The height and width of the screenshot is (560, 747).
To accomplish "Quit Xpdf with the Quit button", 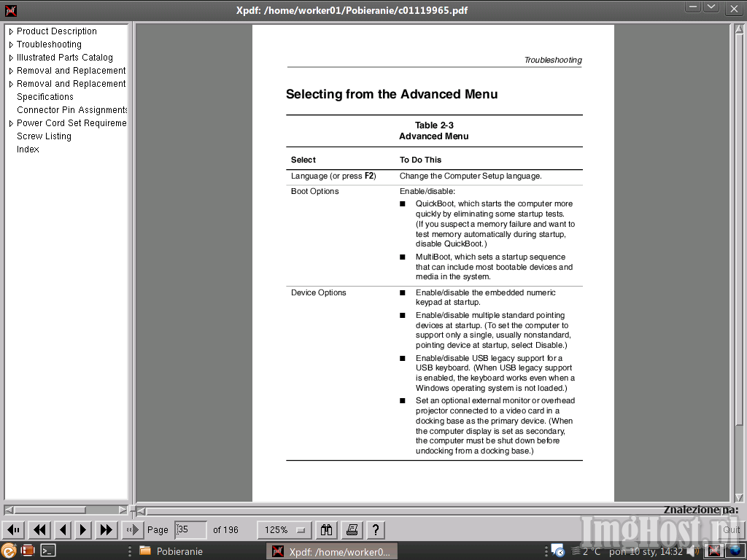I will (x=731, y=529).
